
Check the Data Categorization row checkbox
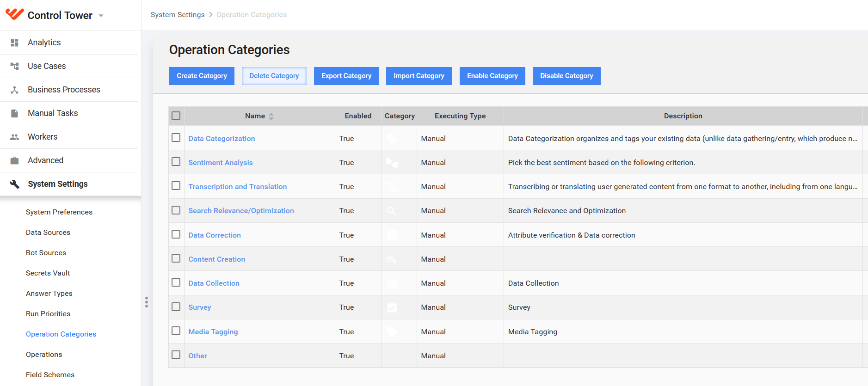click(176, 138)
